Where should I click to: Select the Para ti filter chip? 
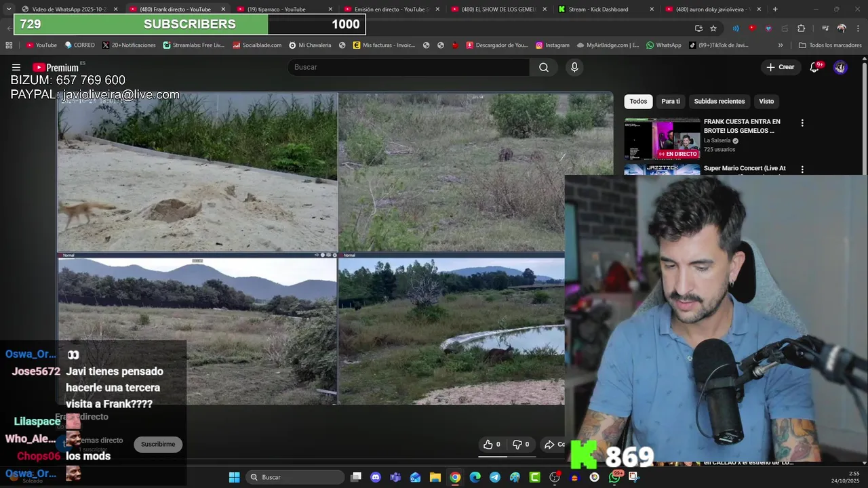671,101
